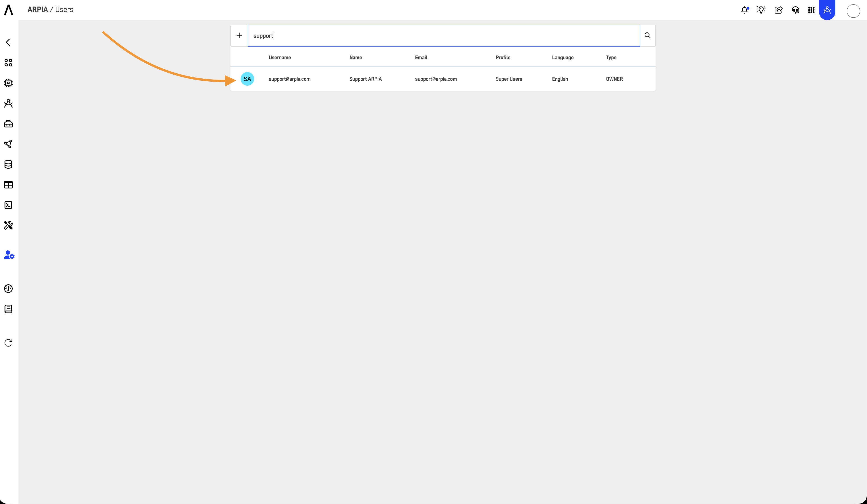Sort by Username column header
Viewport: 867px width, 504px height.
pyautogui.click(x=280, y=57)
